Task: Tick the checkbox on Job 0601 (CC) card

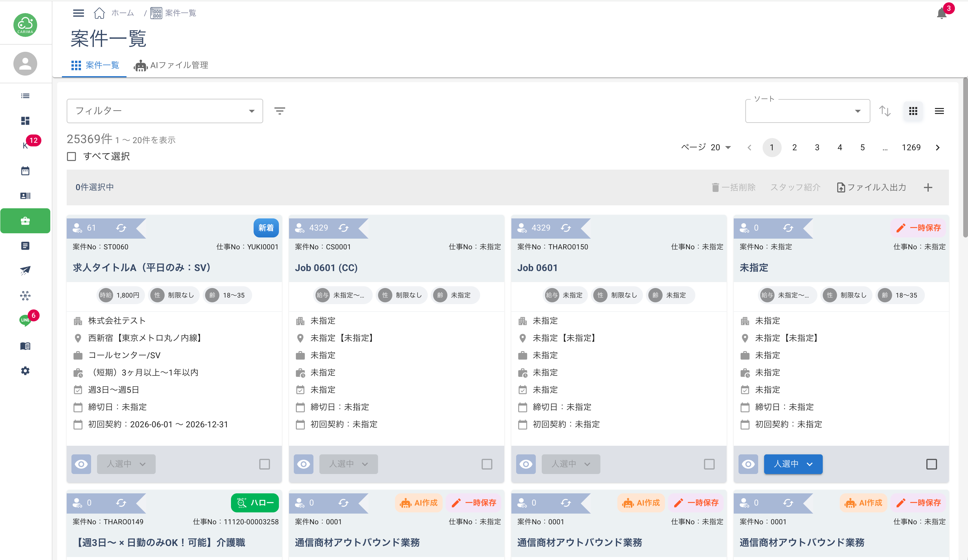Action: (487, 464)
